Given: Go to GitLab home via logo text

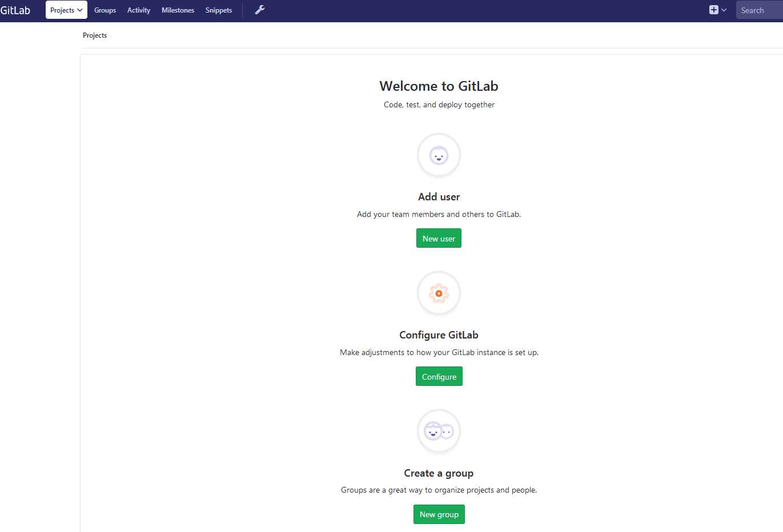Looking at the screenshot, I should pos(15,10).
